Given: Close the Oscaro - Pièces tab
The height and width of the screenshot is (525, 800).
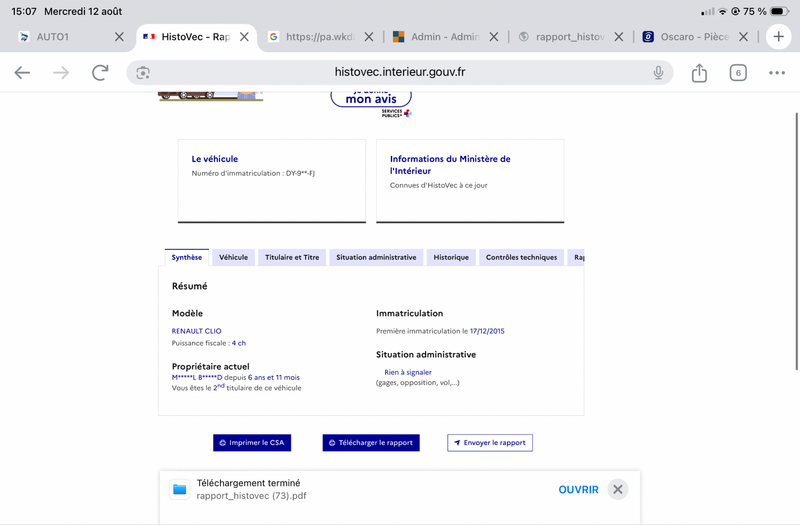Looking at the screenshot, I should (743, 37).
